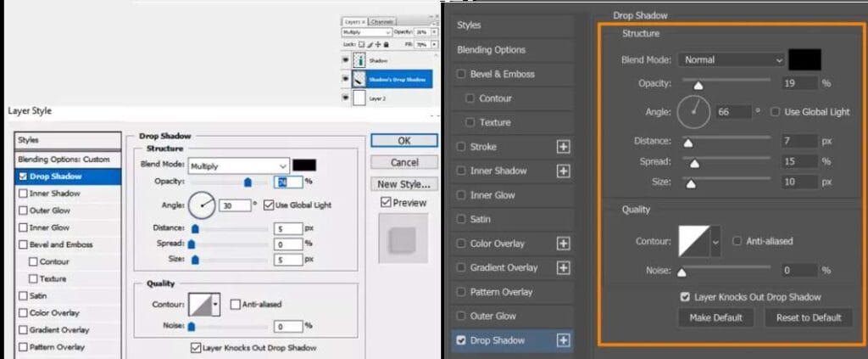Click the plus icon next to Gradient Overlay
868x359 pixels.
click(563, 268)
